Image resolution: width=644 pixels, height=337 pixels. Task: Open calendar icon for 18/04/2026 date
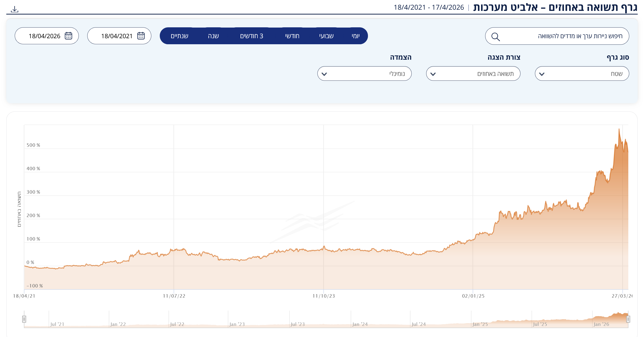68,36
